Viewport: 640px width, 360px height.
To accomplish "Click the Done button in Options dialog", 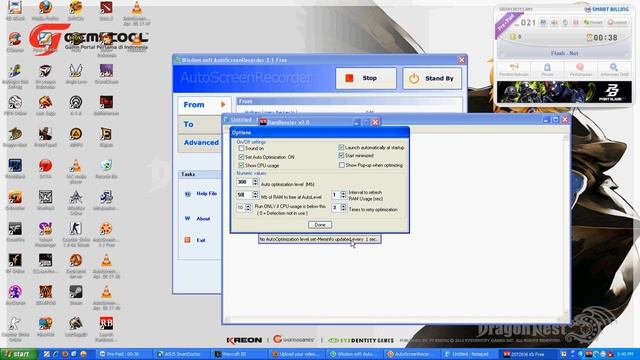I will (320, 225).
